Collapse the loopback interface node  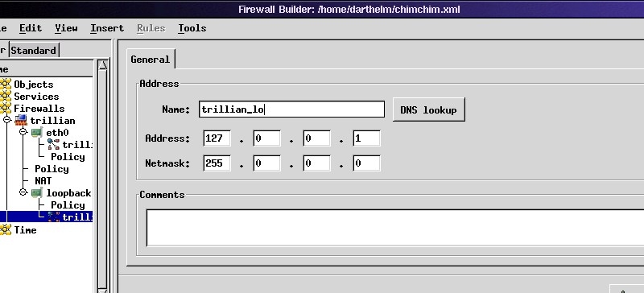(x=23, y=192)
